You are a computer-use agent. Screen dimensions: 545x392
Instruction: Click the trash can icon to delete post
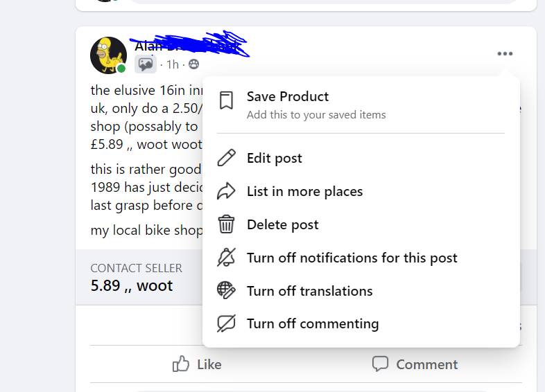226,224
